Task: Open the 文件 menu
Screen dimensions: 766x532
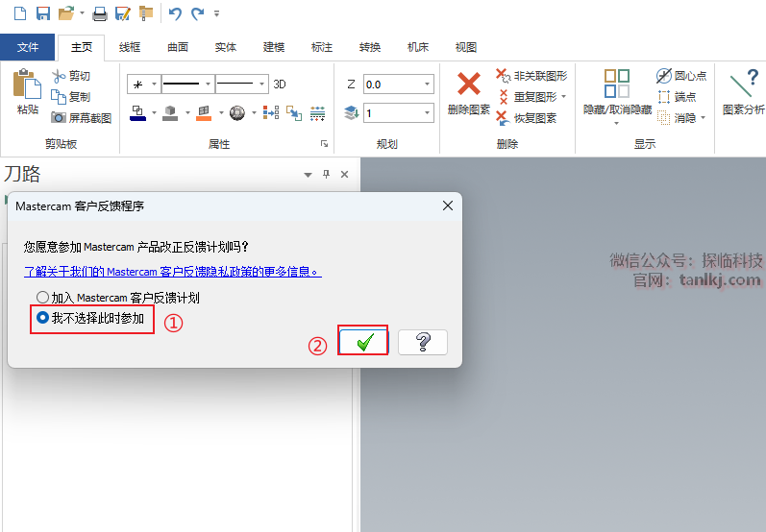Action: point(27,47)
